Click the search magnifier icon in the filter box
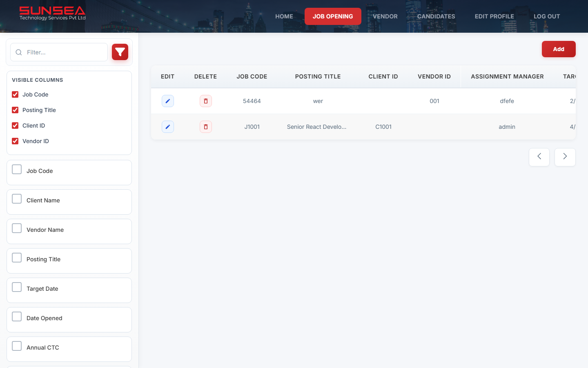 (x=18, y=52)
